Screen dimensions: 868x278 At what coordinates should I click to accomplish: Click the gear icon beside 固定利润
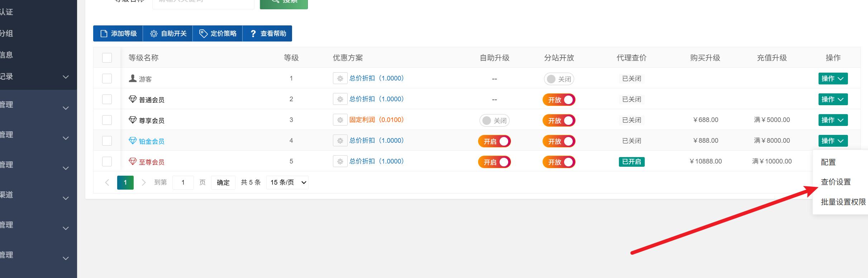click(x=340, y=120)
